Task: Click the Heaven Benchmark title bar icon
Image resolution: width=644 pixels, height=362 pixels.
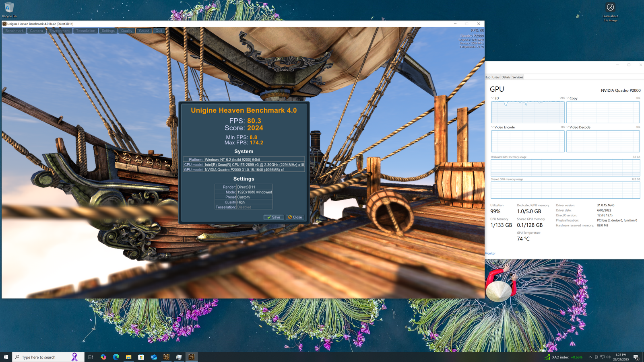Action: click(4, 24)
